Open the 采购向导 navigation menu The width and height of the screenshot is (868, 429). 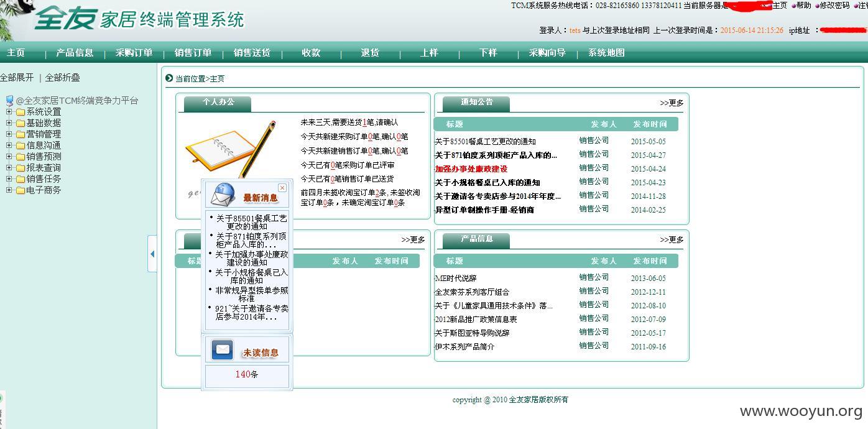tap(547, 53)
